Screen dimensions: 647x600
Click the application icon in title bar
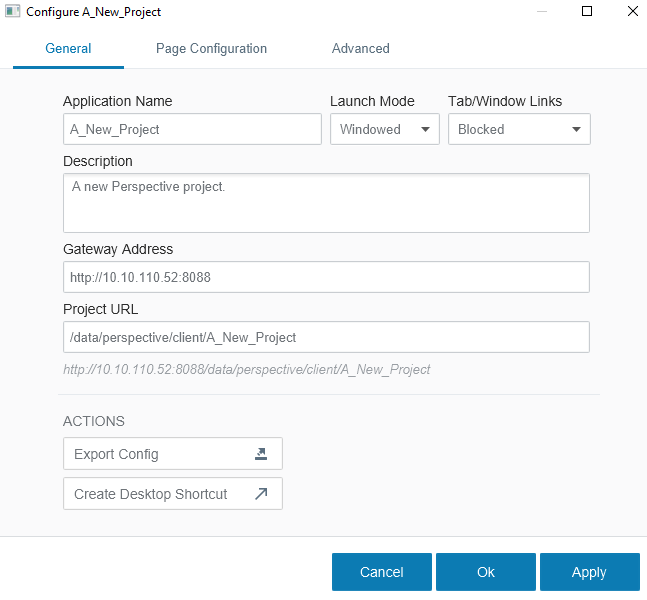12,11
